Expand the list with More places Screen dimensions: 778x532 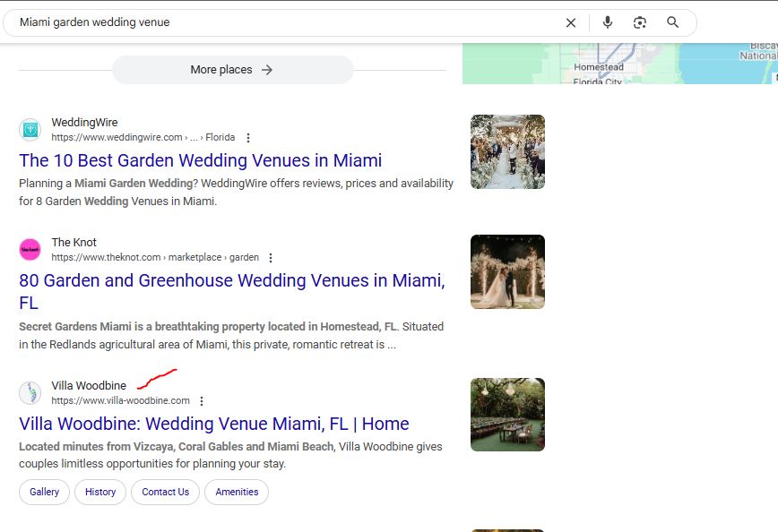pyautogui.click(x=232, y=70)
